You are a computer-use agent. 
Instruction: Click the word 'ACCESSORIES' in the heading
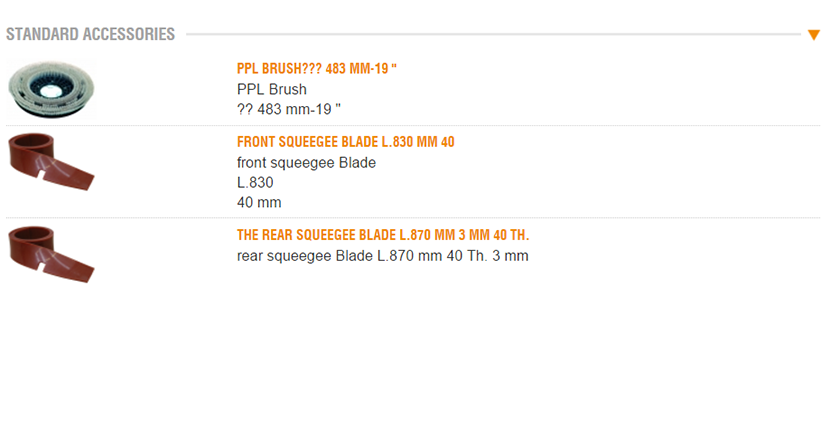(129, 35)
